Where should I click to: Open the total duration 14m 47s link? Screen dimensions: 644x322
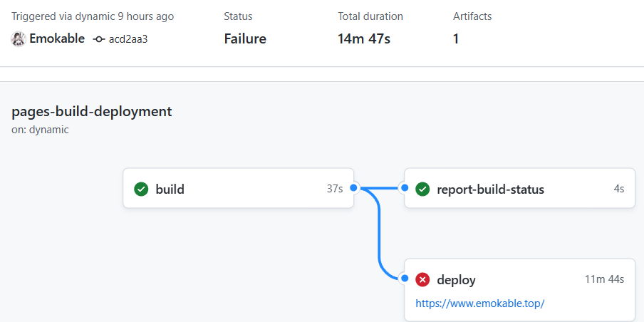coord(363,38)
